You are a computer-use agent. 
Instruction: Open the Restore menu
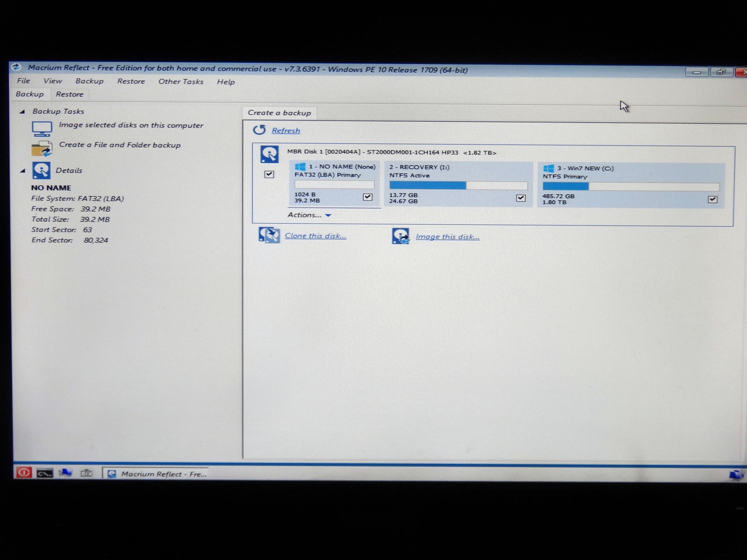pos(131,81)
